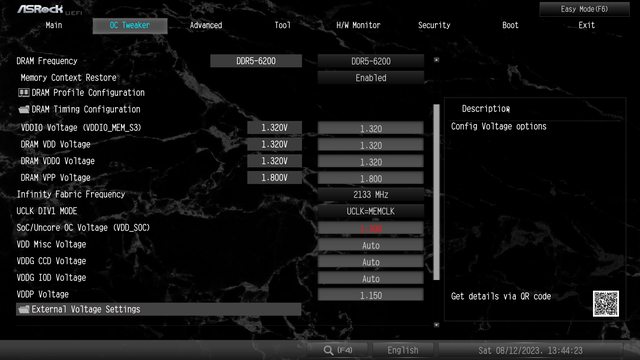
Task: Click the English language button
Action: pos(402,350)
